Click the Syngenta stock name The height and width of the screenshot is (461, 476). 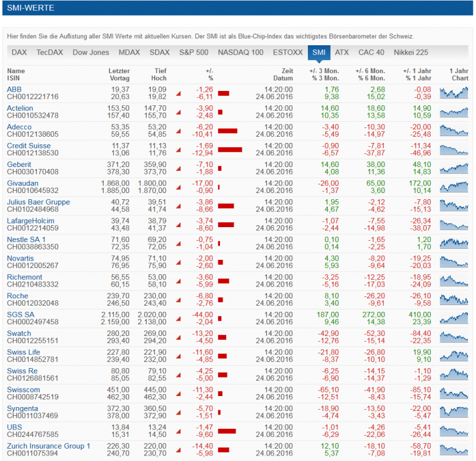pyautogui.click(x=22, y=408)
